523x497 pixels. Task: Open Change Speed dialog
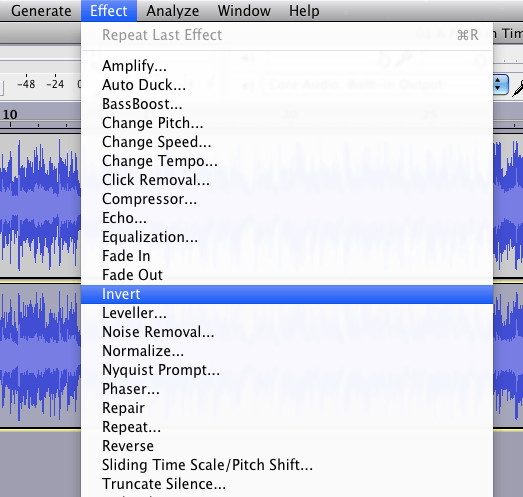click(287, 142)
